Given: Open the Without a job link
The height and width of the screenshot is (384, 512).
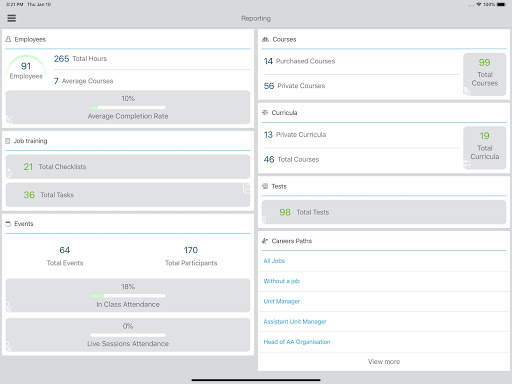Looking at the screenshot, I should [282, 281].
